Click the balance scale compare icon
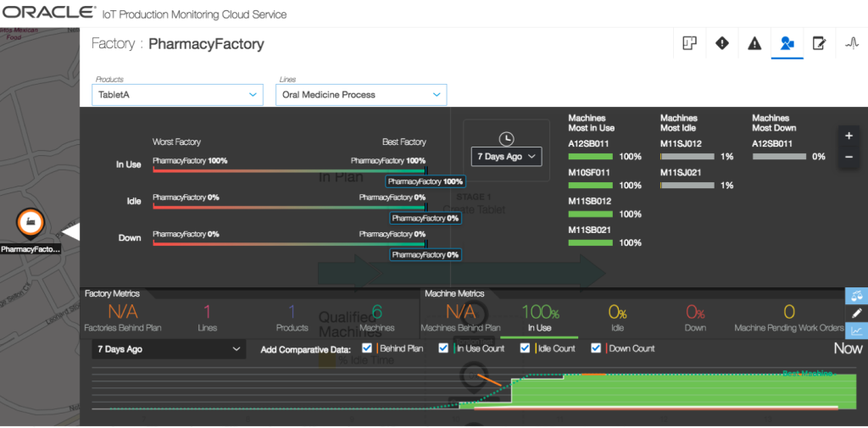This screenshot has height=428, width=868. point(857,296)
